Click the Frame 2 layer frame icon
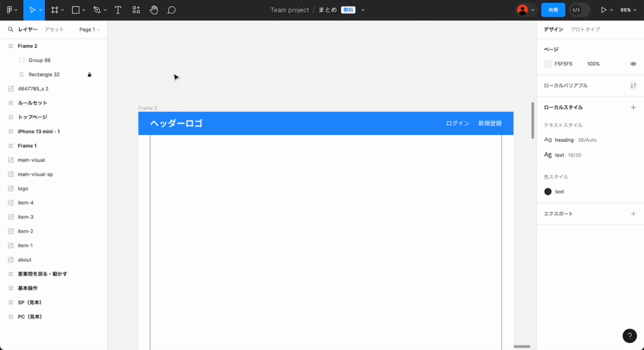 pyautogui.click(x=11, y=46)
